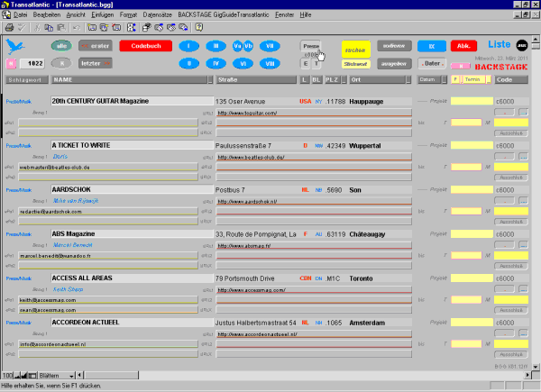Click the Copy toolbar icon

point(49,27)
